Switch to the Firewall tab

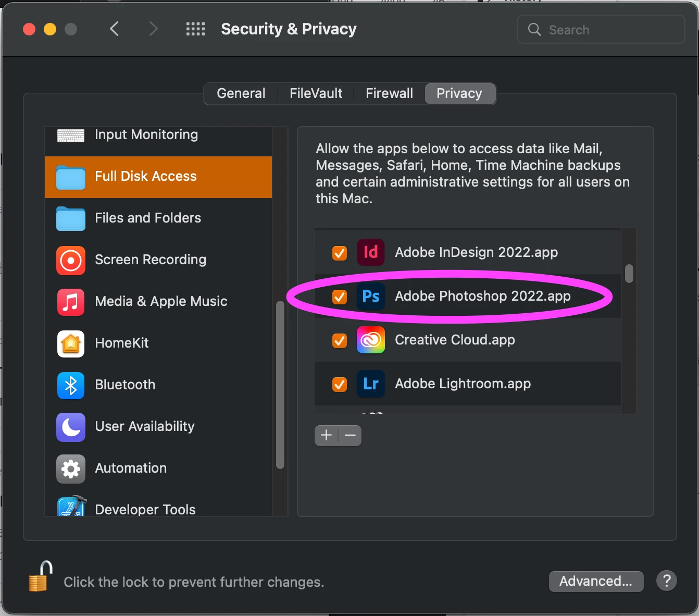(389, 93)
